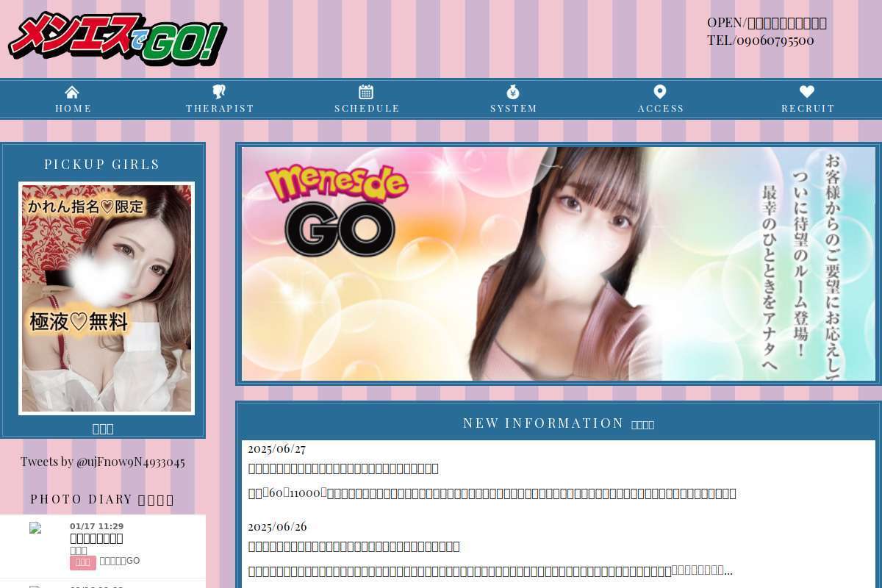The image size is (882, 588).
Task: Open the THERAPIST menu label
Action: click(x=220, y=108)
